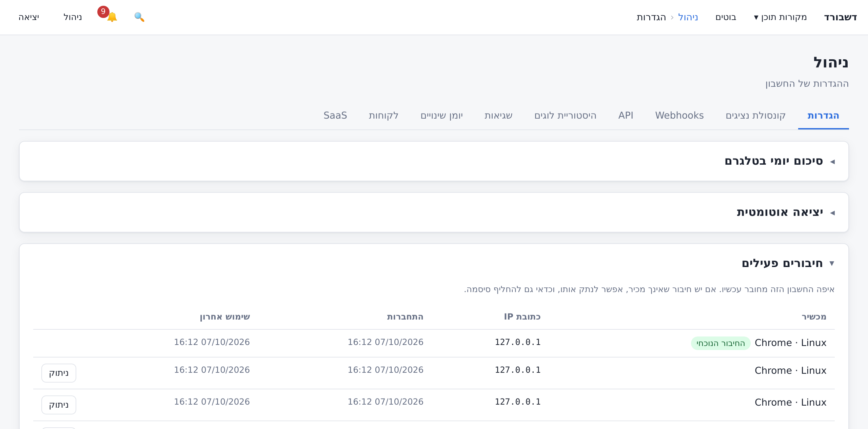Click יציאה to log out

[29, 17]
